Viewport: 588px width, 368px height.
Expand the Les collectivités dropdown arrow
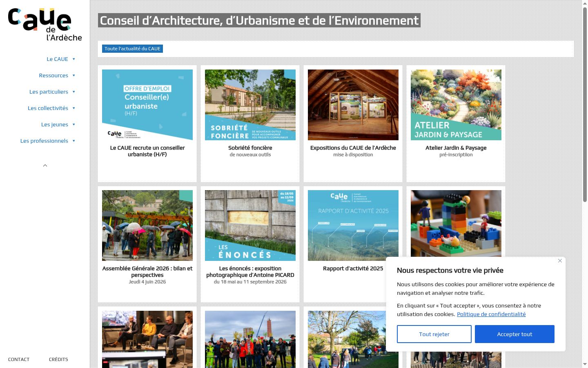click(74, 108)
